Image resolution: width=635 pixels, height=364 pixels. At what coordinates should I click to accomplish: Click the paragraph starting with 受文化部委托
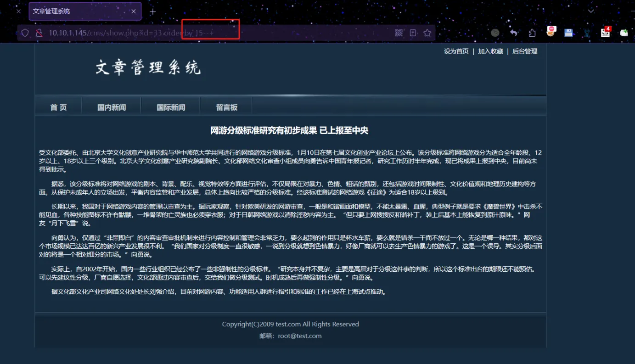pos(290,161)
